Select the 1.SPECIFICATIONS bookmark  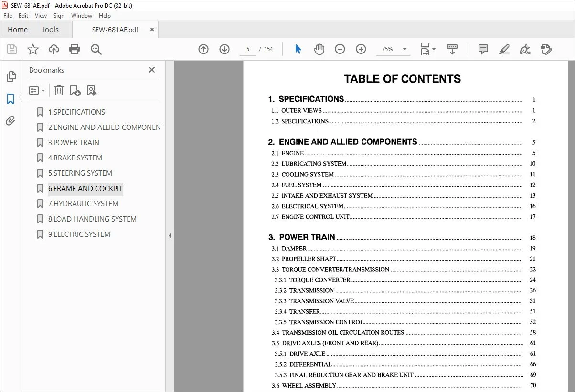click(76, 112)
